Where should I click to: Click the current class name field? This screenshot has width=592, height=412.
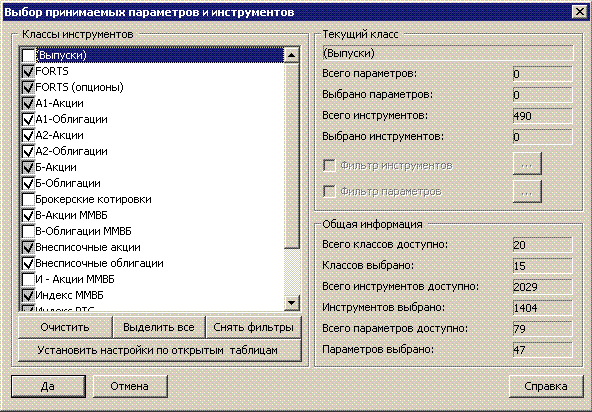448,53
